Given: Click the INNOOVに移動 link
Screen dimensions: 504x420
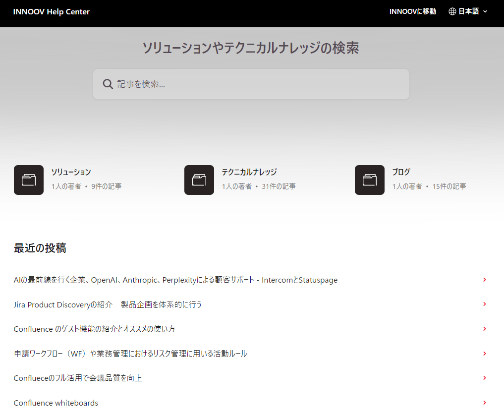Looking at the screenshot, I should [413, 11].
